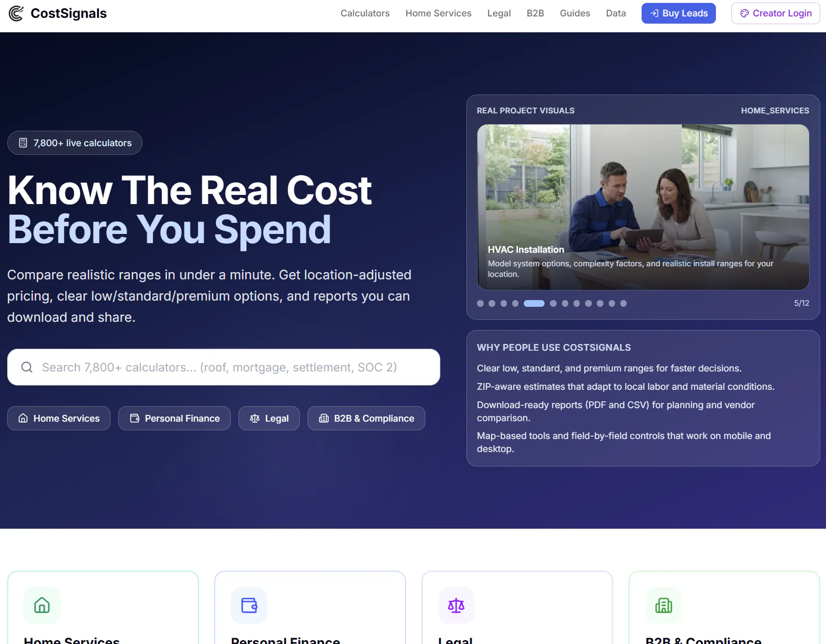
Task: Click the wallet icon on Personal Finance card
Action: 249,605
